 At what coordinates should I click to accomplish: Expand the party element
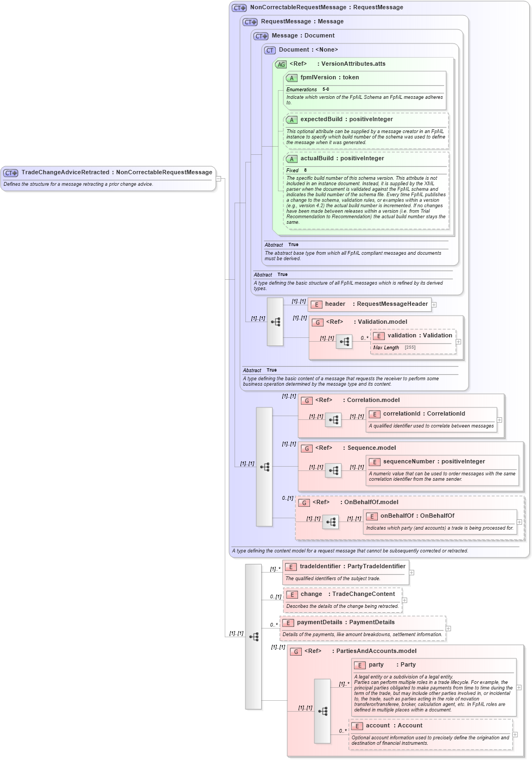tap(519, 688)
